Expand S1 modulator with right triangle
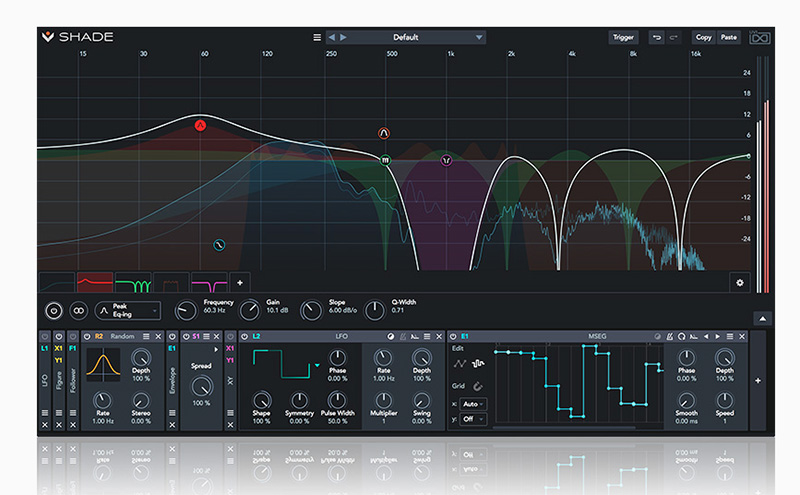 216,350
